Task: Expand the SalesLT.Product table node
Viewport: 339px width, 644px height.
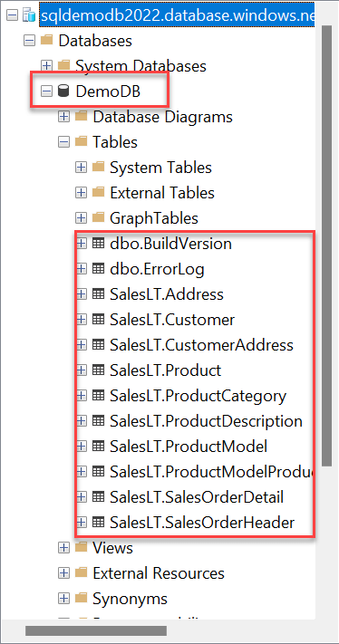Action: tap(82, 370)
